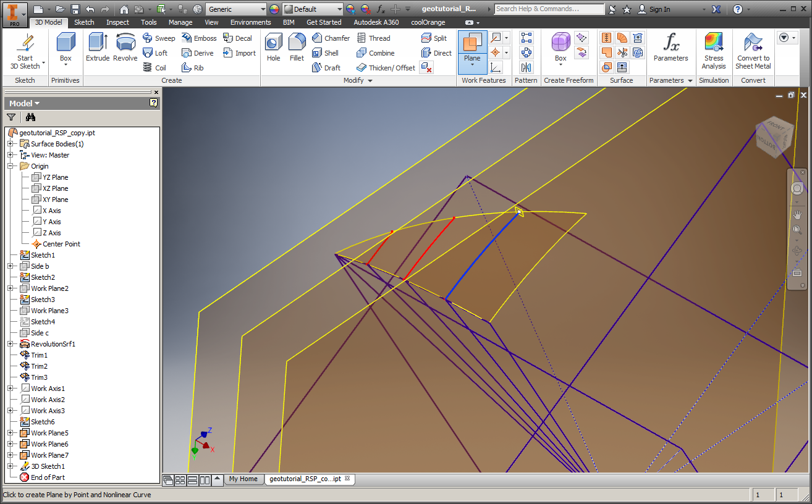Expand the Surface Bodies(1) node
This screenshot has height=504, width=812.
tap(11, 144)
